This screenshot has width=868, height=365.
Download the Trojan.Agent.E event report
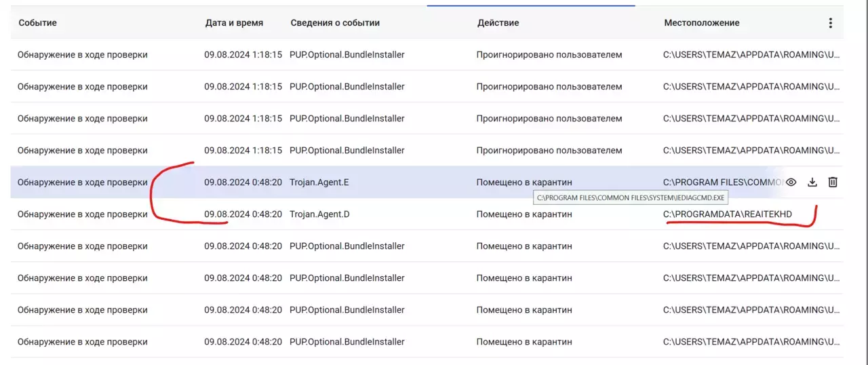(x=812, y=182)
